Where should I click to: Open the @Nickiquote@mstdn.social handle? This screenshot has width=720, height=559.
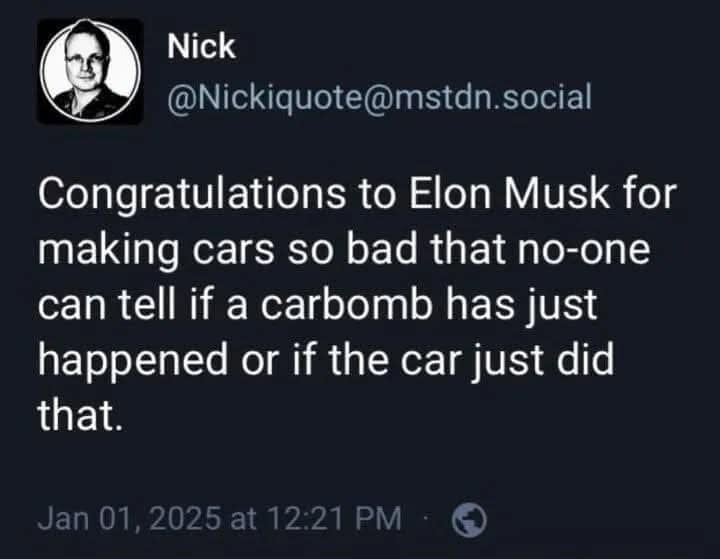pyautogui.click(x=378, y=97)
